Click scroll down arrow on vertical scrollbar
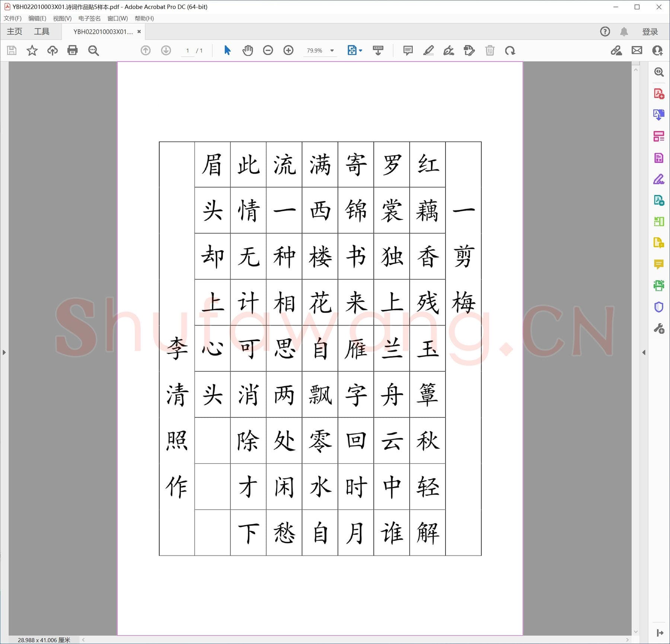 click(636, 631)
